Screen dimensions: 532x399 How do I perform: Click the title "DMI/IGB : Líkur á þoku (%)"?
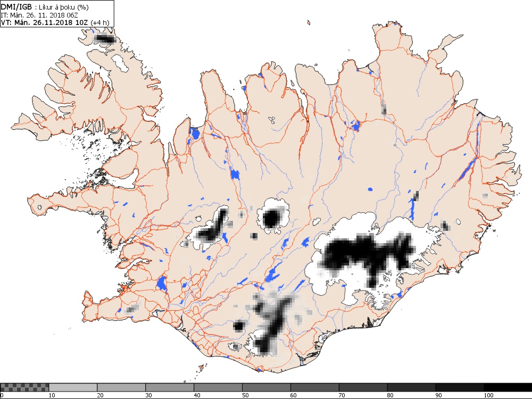pos(45,7)
